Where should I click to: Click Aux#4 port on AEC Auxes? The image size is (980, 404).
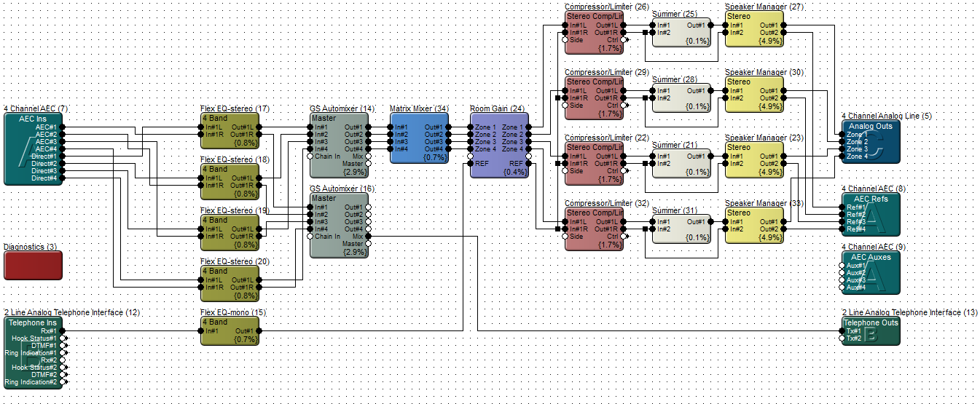click(x=842, y=287)
